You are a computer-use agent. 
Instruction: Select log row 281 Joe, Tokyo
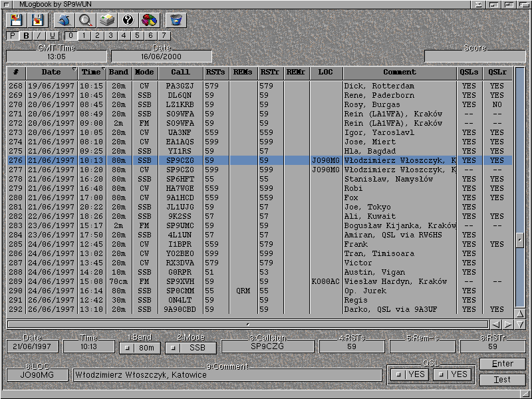point(260,207)
